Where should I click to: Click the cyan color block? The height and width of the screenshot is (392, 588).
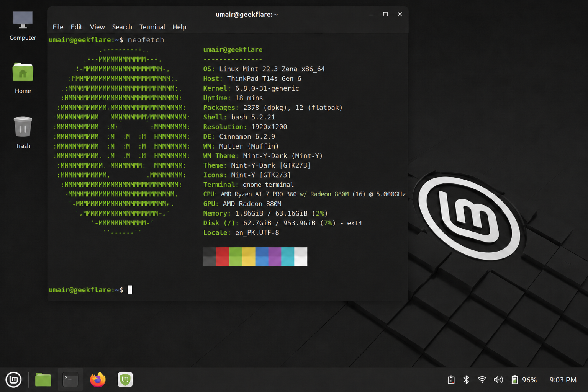[288, 256]
